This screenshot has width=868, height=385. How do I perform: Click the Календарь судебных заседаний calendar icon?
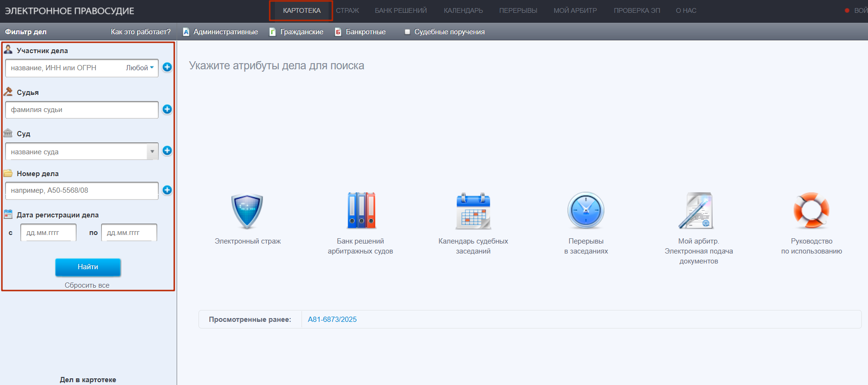473,211
